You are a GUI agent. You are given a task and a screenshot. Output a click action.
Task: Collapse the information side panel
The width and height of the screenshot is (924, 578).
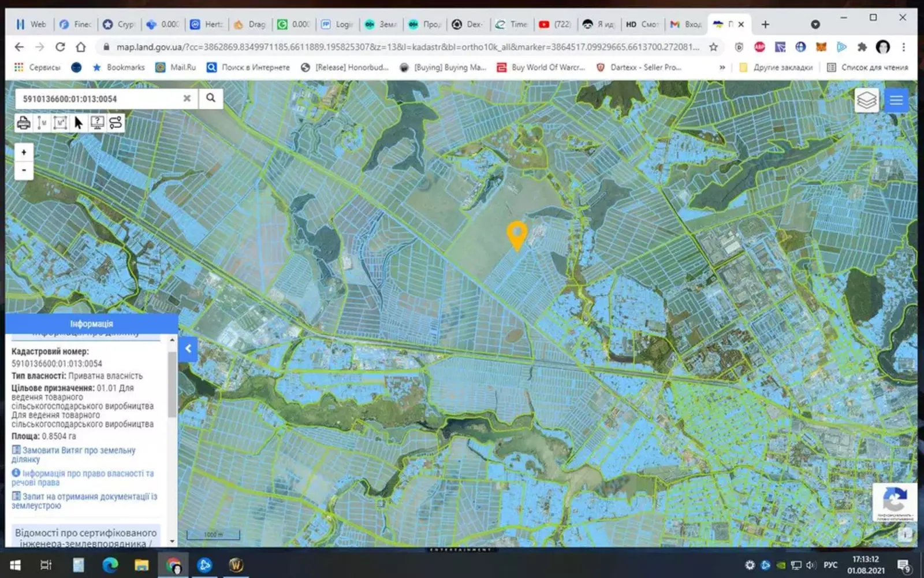[x=188, y=349]
